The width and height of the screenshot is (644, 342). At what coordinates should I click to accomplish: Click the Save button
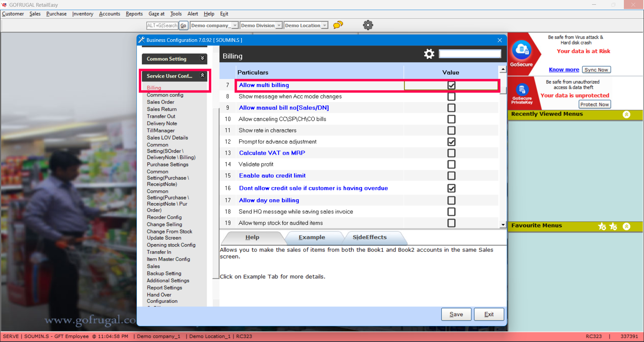click(456, 314)
